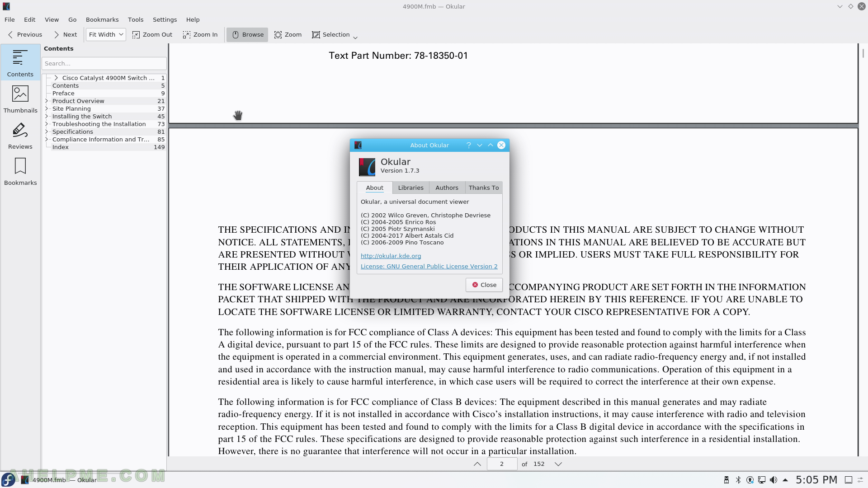The width and height of the screenshot is (868, 488).
Task: Expand Installing the Switch tree node
Action: (47, 116)
